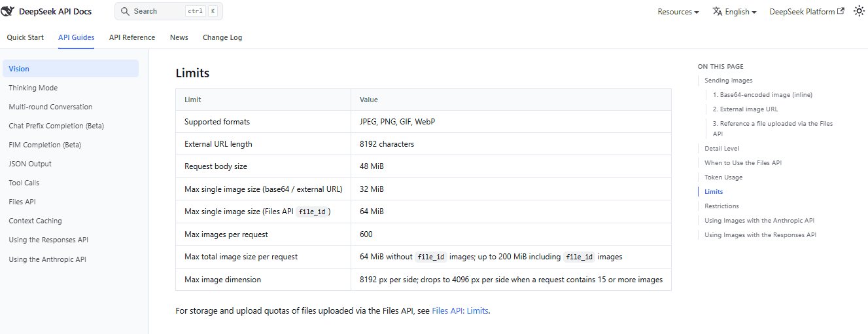This screenshot has height=334, width=868.
Task: Click Max image dimension cell
Action: (263, 280)
